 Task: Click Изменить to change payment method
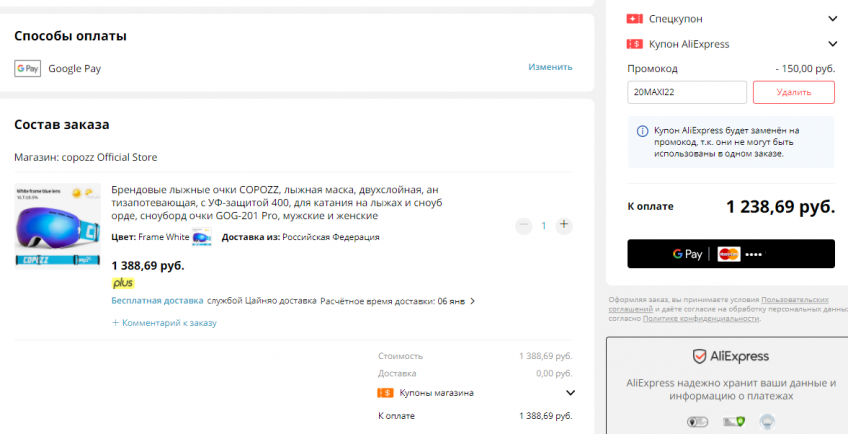click(550, 67)
